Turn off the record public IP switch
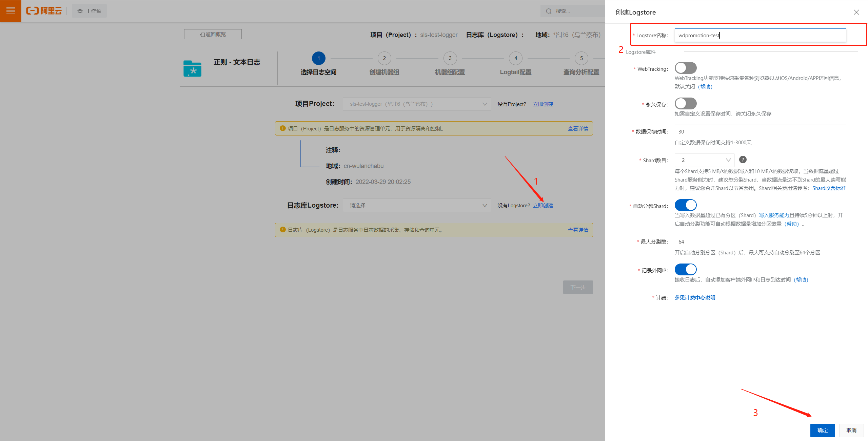The height and width of the screenshot is (441, 868). coord(685,270)
